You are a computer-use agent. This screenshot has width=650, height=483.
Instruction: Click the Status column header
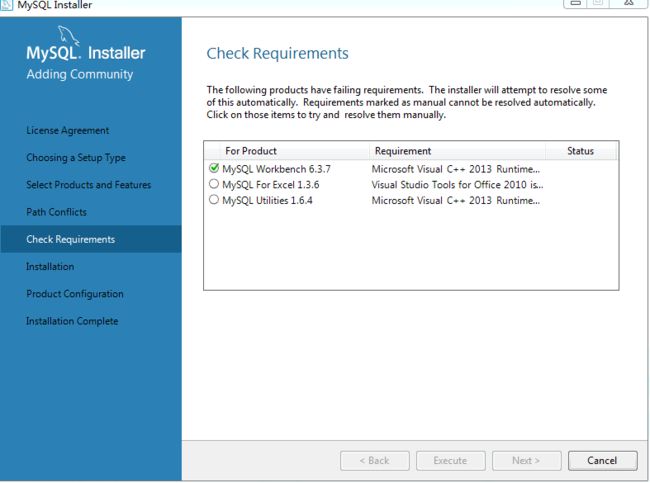[x=581, y=151]
